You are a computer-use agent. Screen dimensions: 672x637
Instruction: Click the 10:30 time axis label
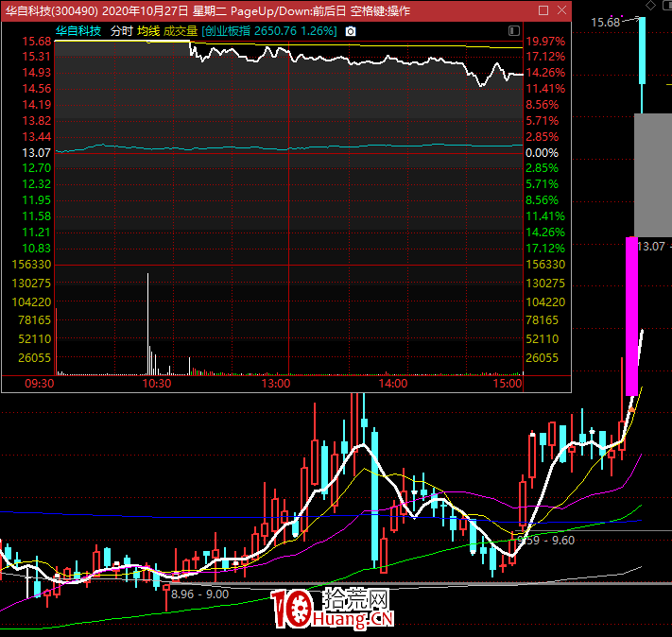(157, 383)
